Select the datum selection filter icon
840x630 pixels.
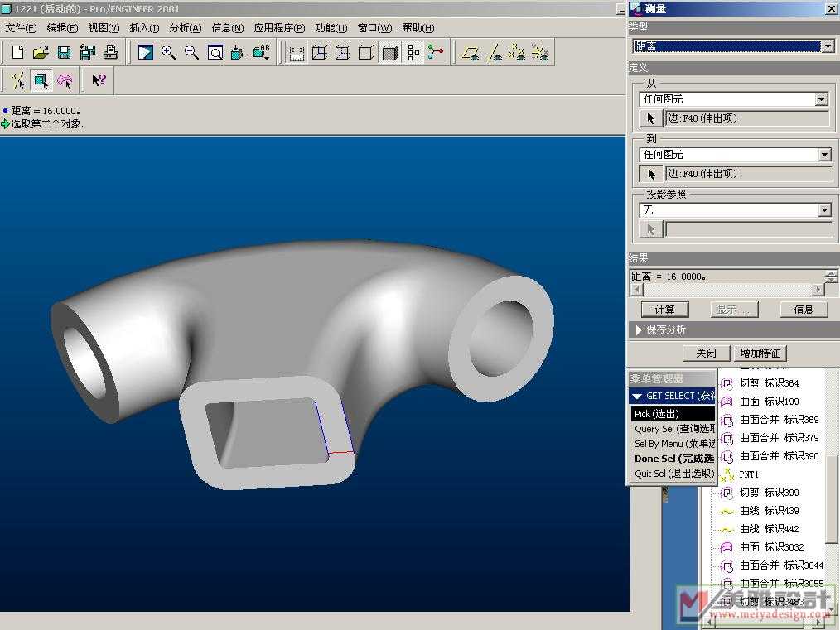17,80
